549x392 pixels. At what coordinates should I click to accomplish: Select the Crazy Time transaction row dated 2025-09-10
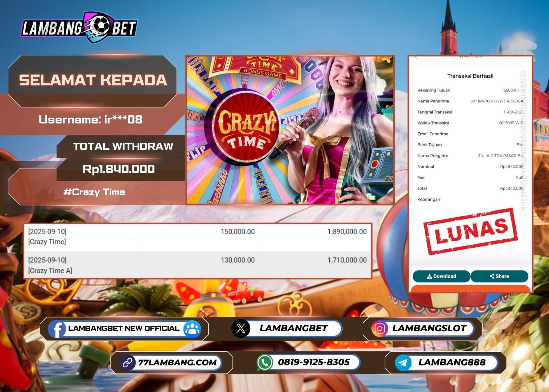point(196,237)
